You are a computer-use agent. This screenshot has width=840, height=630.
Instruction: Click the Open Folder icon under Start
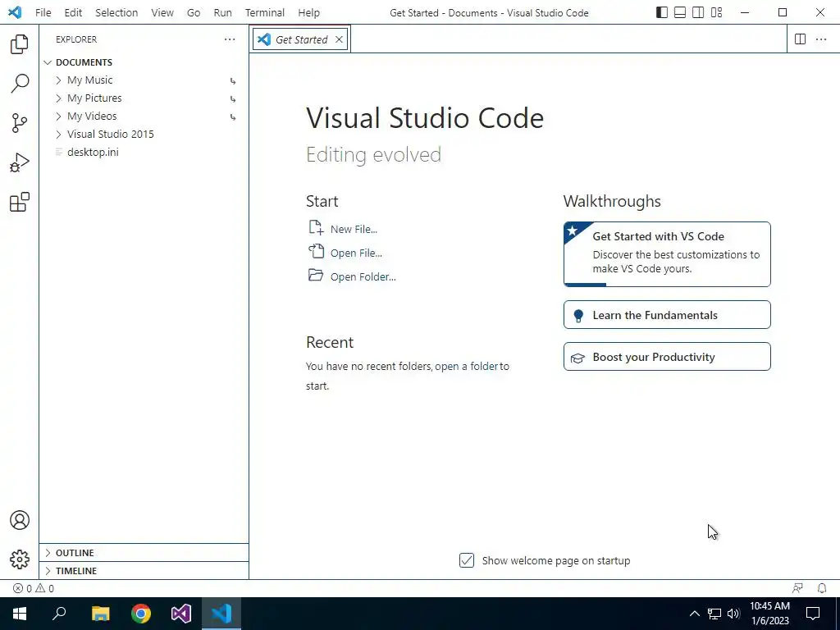tap(316, 276)
